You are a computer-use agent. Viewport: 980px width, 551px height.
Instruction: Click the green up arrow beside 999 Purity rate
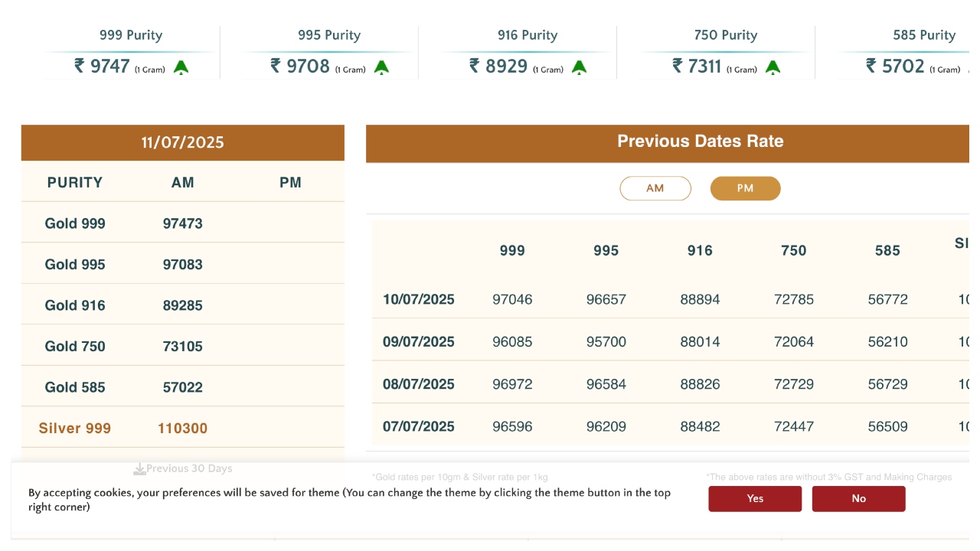(x=181, y=67)
